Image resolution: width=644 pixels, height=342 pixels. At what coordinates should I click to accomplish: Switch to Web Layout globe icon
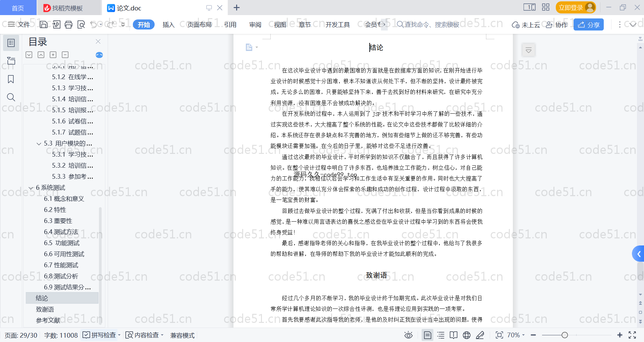point(467,335)
